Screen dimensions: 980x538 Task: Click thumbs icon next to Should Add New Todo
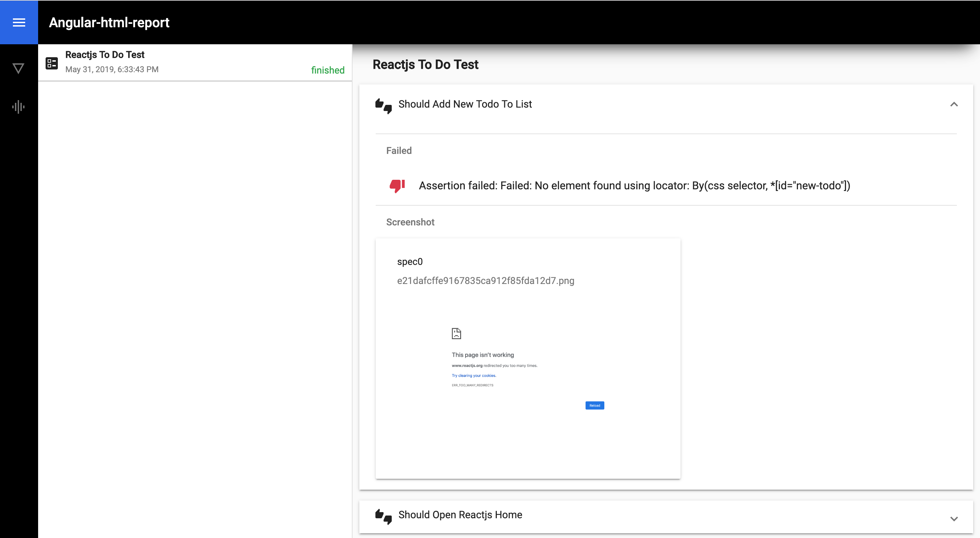[x=383, y=106]
